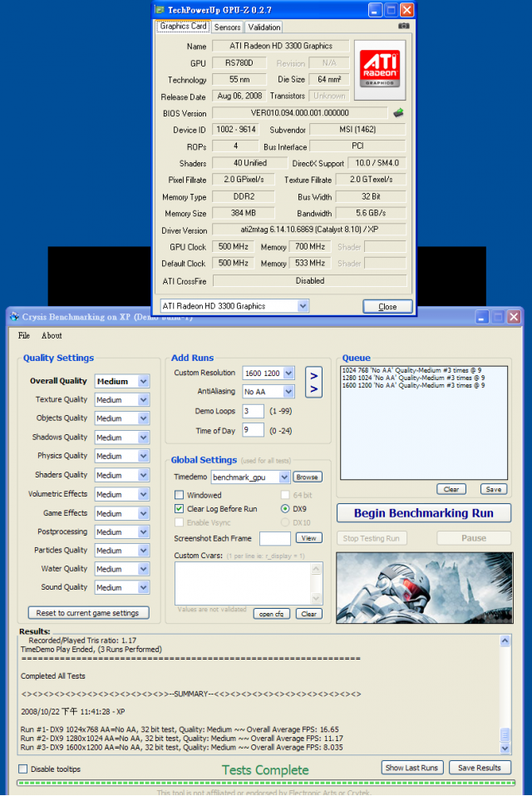
Task: Open the Game Effects dropdown
Action: click(144, 513)
